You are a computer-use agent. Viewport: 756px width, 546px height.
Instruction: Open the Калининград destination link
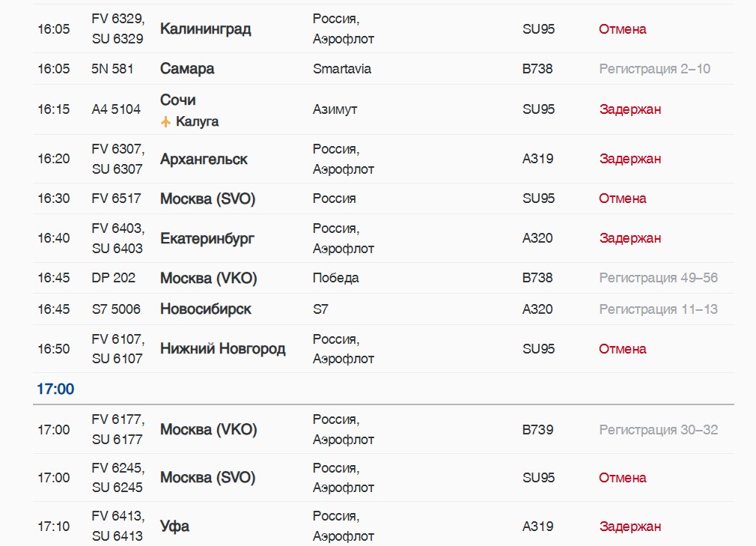coord(206,29)
